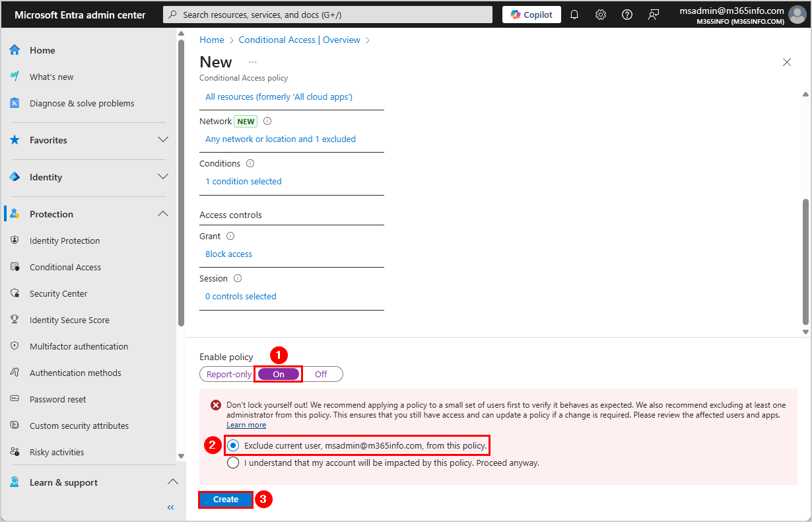Viewport: 812px width, 522px height.
Task: Click the What's new icon
Action: pyautogui.click(x=15, y=77)
